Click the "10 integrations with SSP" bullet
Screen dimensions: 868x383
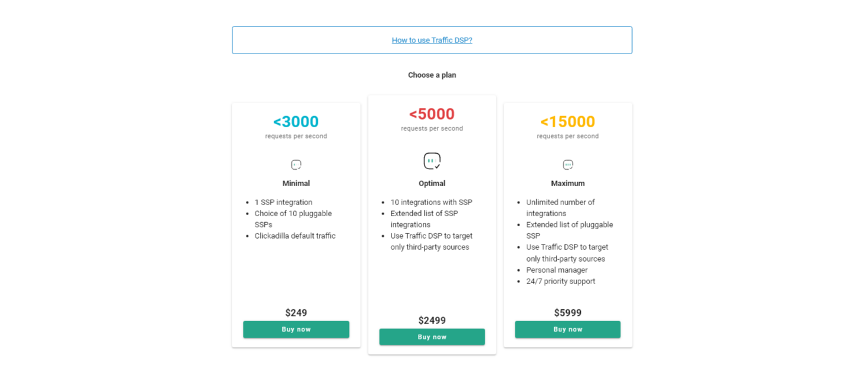(431, 202)
